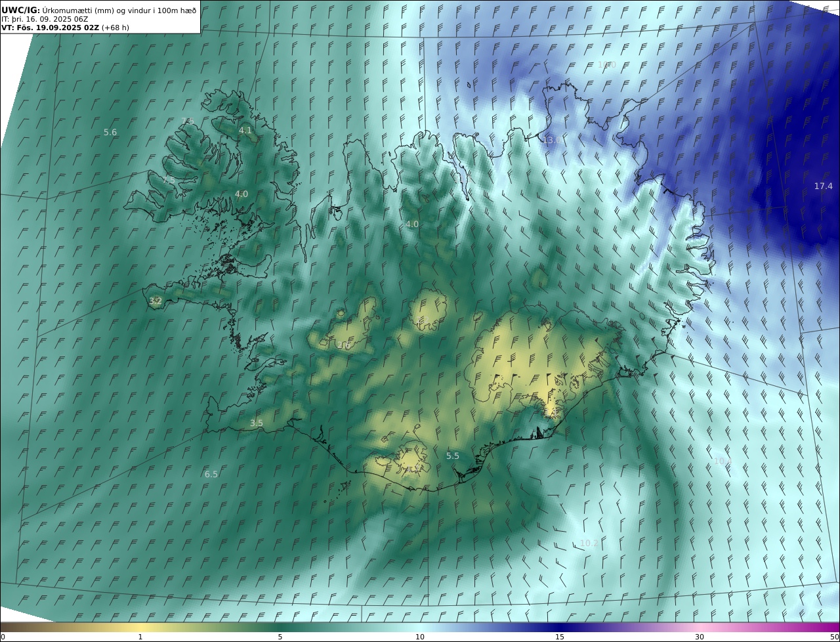Click the 17.4 value on the map
This screenshot has width=840, height=642.
[823, 186]
